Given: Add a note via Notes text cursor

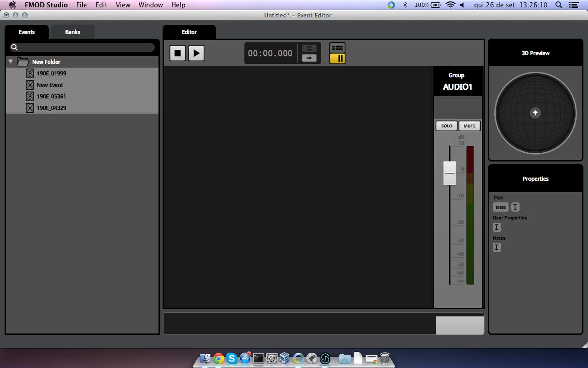Looking at the screenshot, I should pos(497,247).
